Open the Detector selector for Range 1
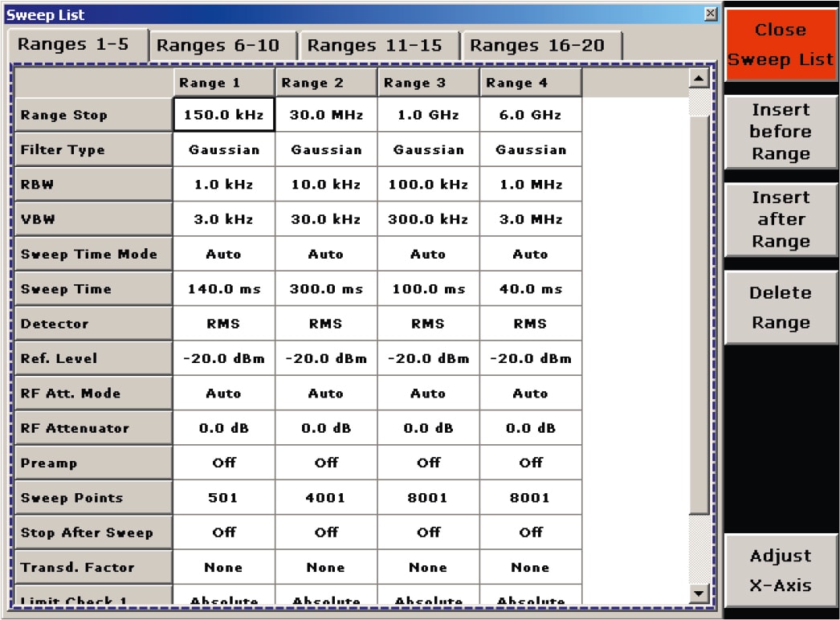This screenshot has height=620, width=840. pos(223,323)
